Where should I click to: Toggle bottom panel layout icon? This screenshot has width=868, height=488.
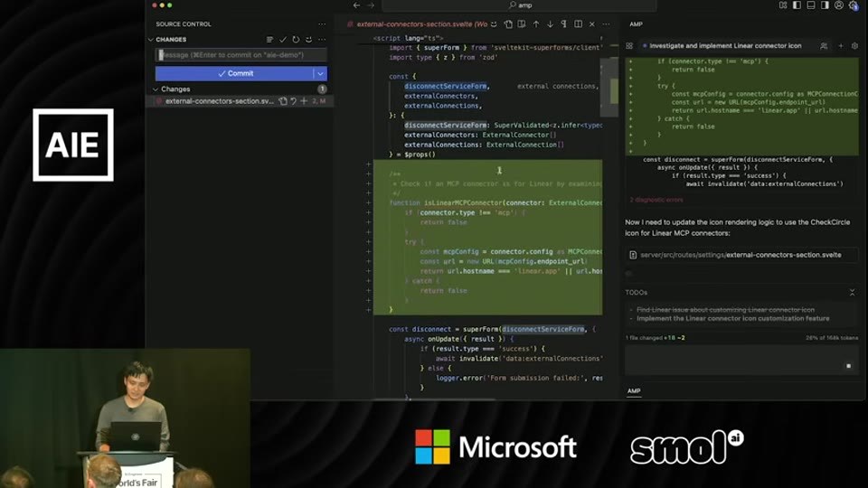(810, 5)
